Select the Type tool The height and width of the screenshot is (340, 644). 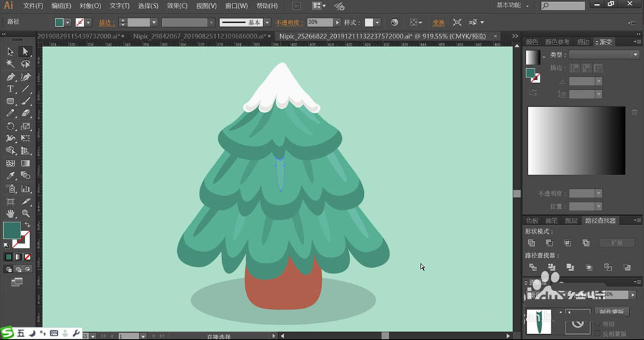coord(11,89)
